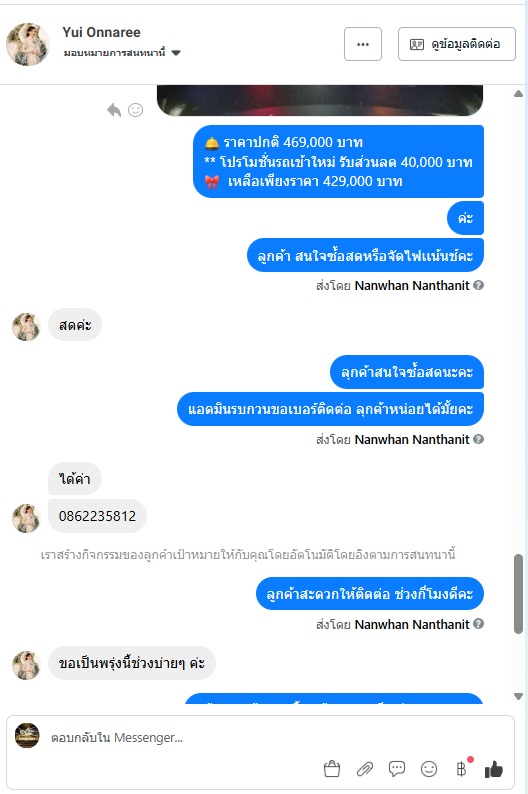The image size is (528, 794).
Task: Attach a file with the paperclip icon
Action: tap(364, 769)
